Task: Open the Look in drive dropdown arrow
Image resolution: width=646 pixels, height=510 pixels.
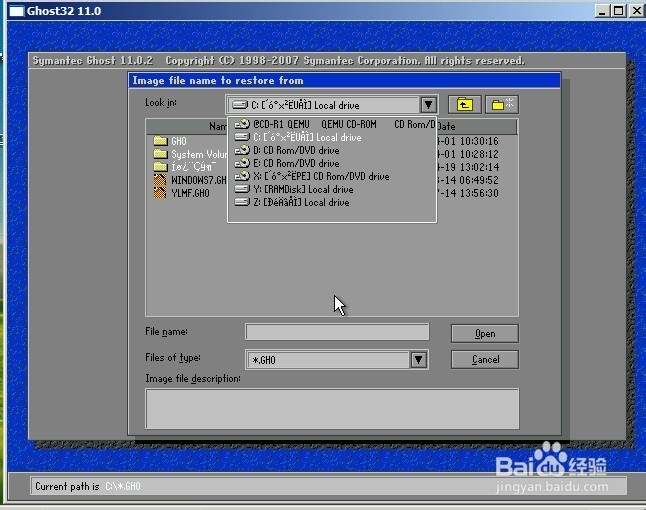Action: point(428,105)
